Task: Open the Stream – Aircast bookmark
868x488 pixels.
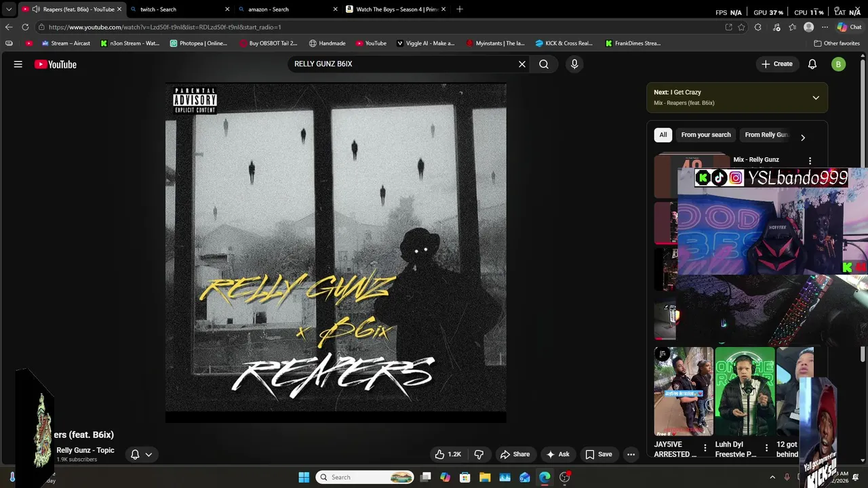Action: [66, 43]
